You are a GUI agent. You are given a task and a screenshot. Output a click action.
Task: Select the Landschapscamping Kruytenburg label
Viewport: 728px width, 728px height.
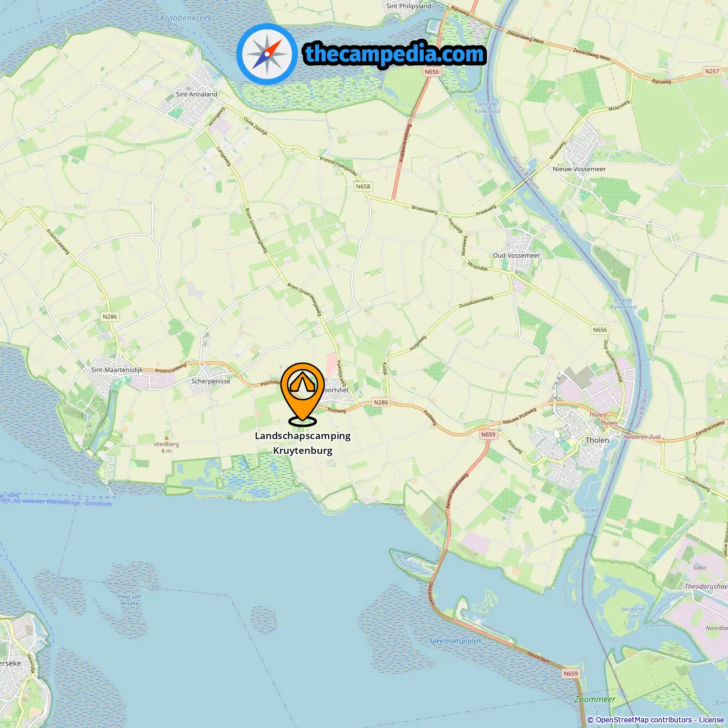coord(303,443)
